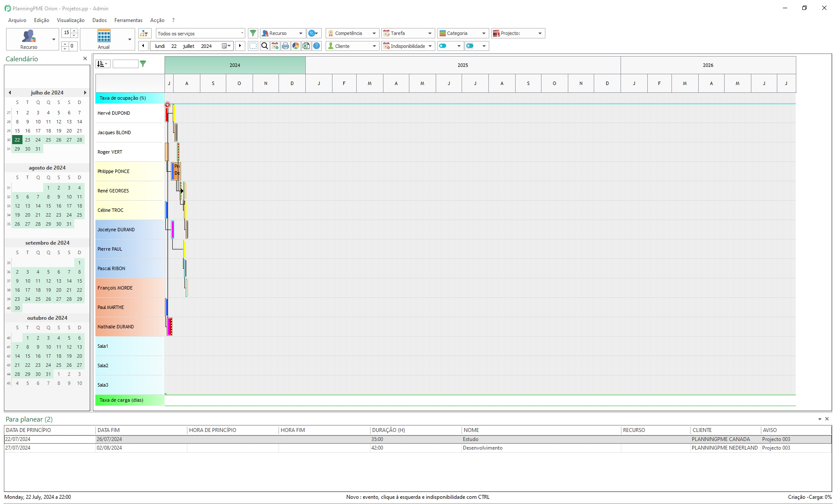This screenshot has width=836, height=504.
Task: Open the Acção menu
Action: tap(157, 20)
